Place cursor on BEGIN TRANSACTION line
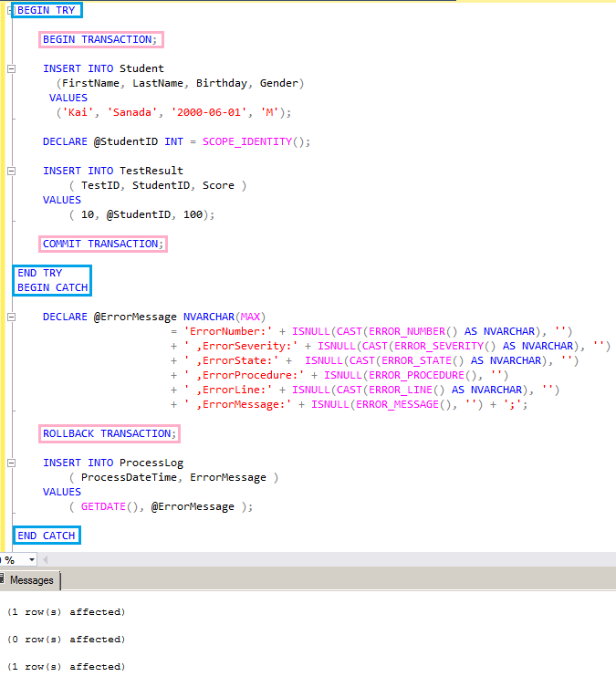The height and width of the screenshot is (687, 616). (100, 39)
